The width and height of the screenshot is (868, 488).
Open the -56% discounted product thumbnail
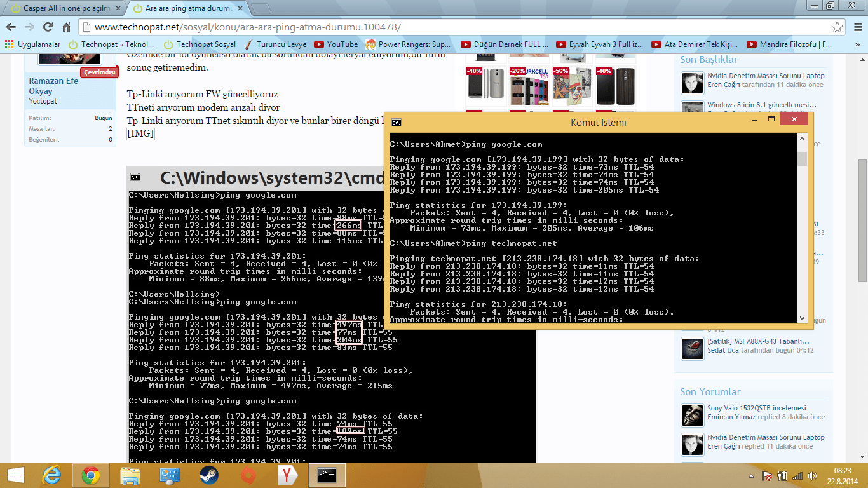(x=572, y=86)
